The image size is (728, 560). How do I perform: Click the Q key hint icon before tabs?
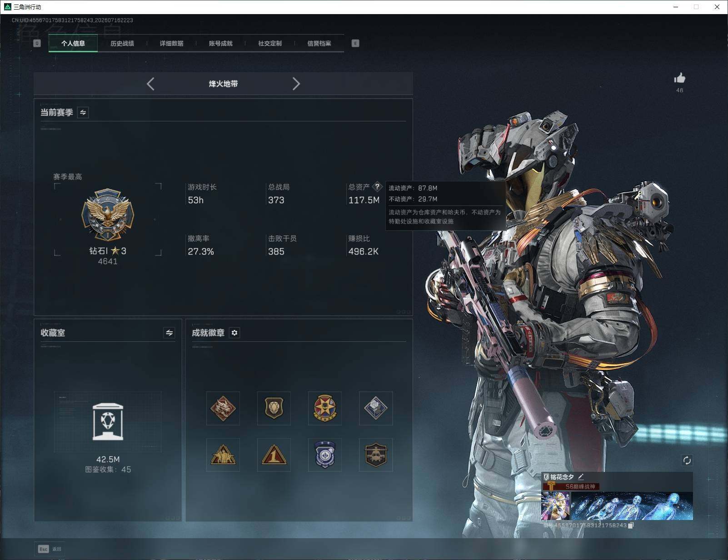tap(37, 43)
